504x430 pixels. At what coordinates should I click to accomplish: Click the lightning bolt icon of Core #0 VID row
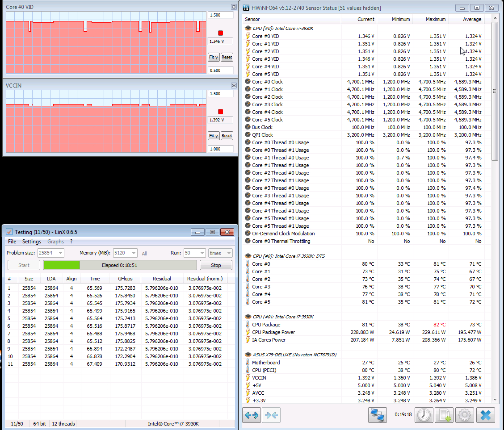pyautogui.click(x=248, y=36)
